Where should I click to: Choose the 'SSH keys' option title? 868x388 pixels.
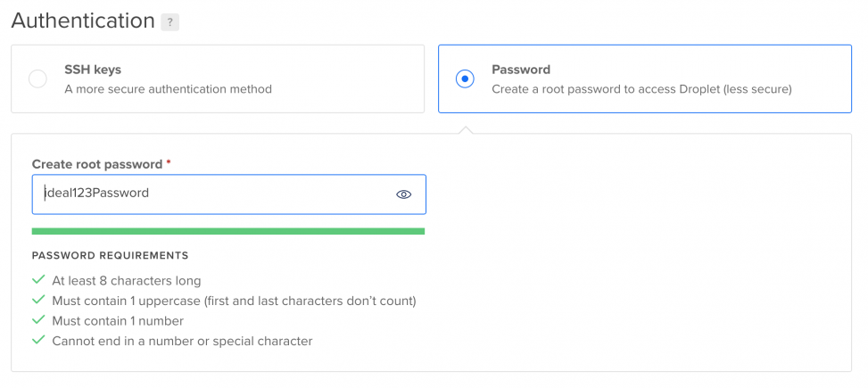pos(93,70)
